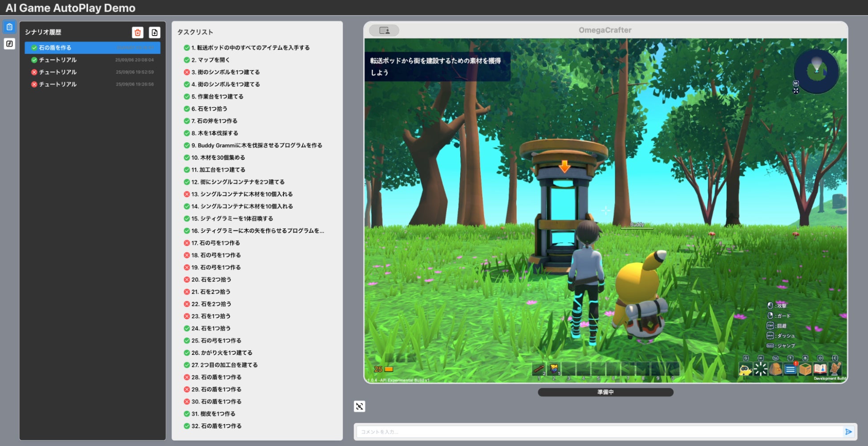Image resolution: width=868 pixels, height=446 pixels.
Task: Click the 準備中 status bar
Action: (x=605, y=392)
